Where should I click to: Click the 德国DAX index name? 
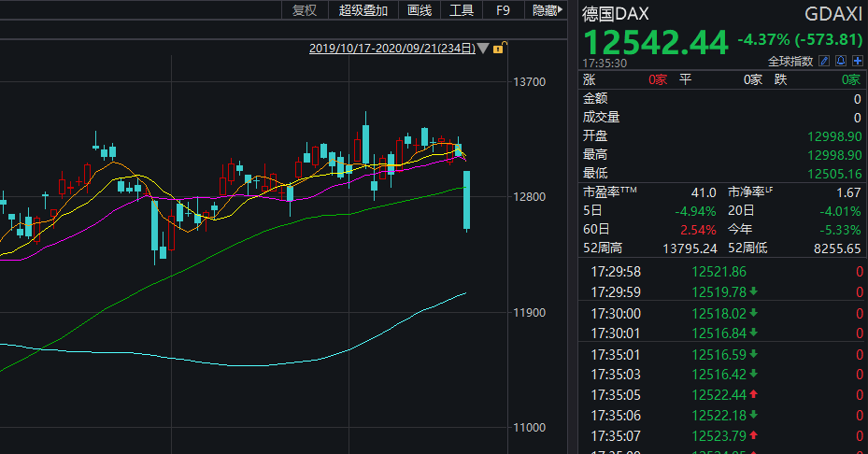coord(615,13)
